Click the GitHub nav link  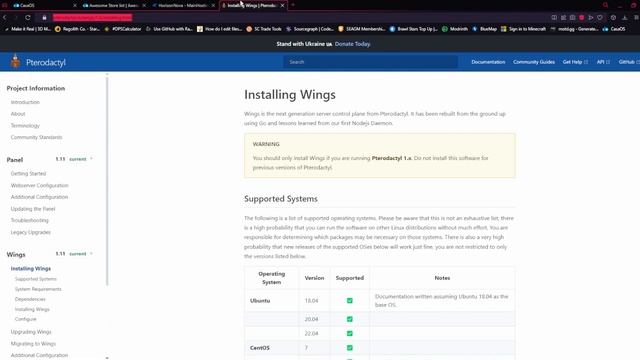[x=629, y=62]
